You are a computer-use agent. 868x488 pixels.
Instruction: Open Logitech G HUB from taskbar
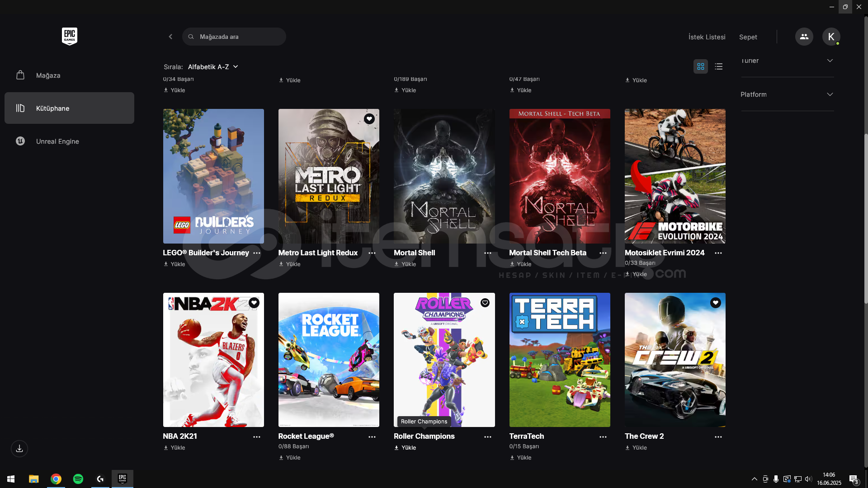100,479
